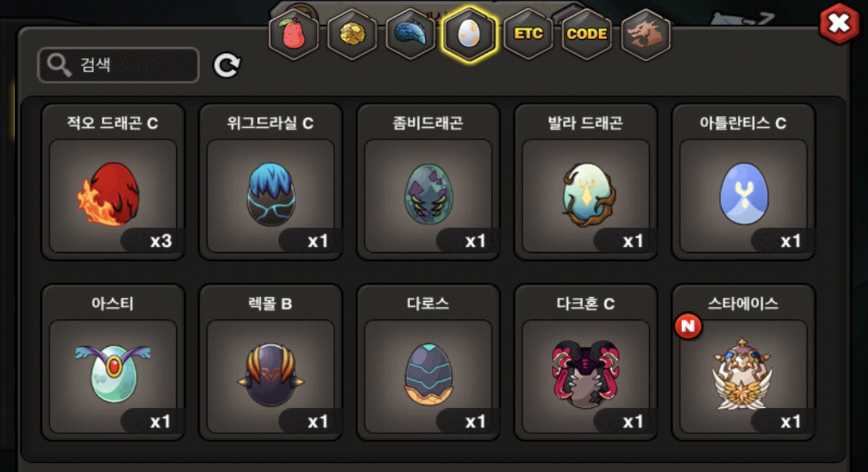
Task: Pick the 렉몰 B horned egg
Action: coord(271,362)
